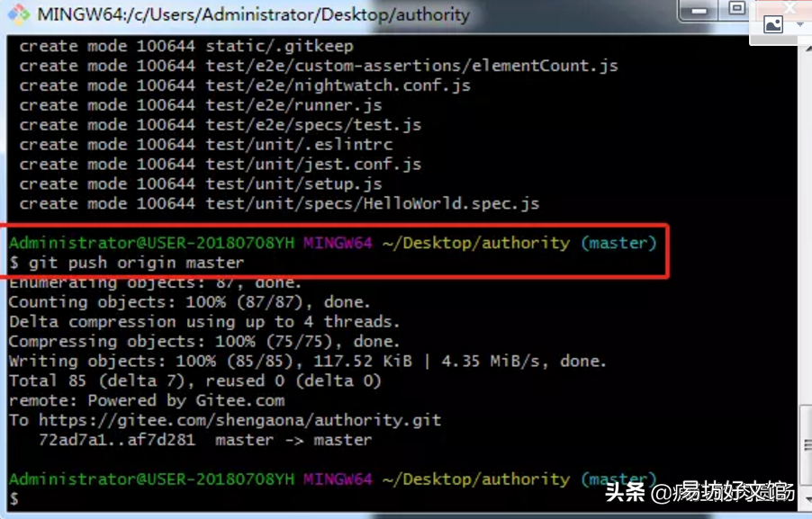Click the line 'static/.gitkeep'
This screenshot has height=519, width=812.
coord(186,46)
